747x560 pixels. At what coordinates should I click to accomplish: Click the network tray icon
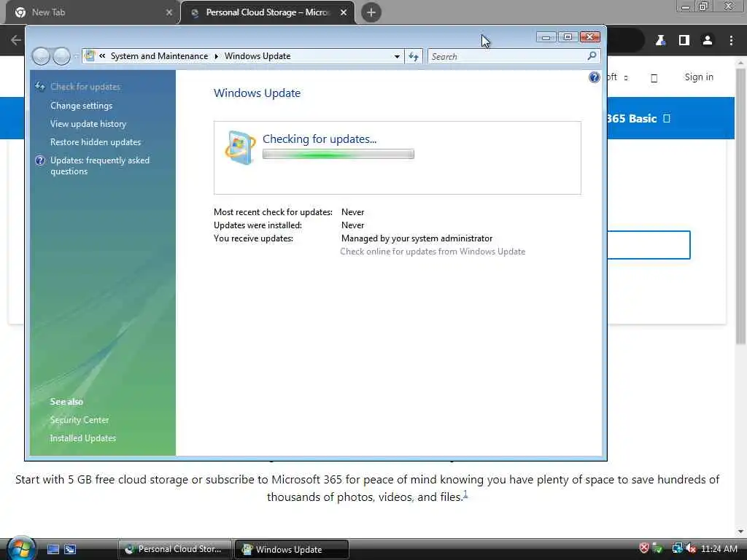pyautogui.click(x=677, y=549)
